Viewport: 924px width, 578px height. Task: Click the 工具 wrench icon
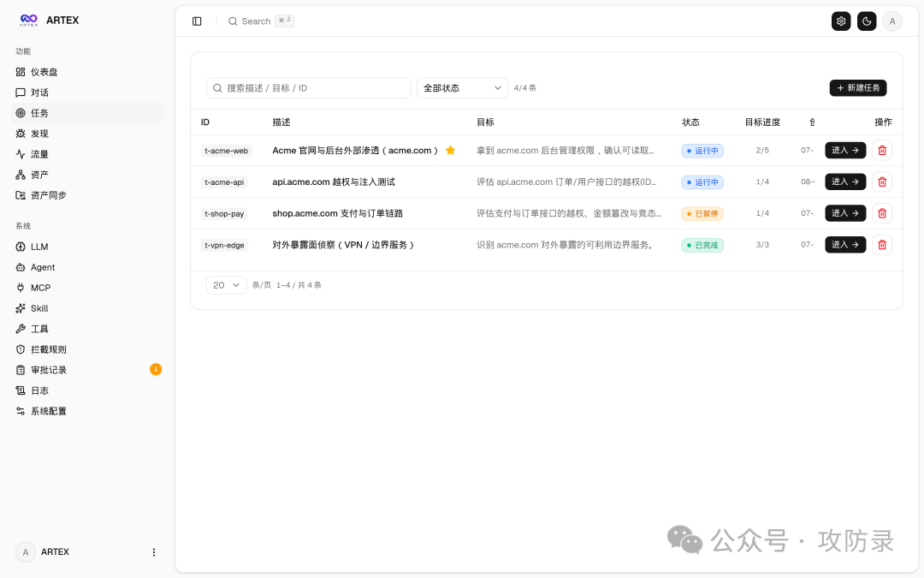tap(21, 329)
